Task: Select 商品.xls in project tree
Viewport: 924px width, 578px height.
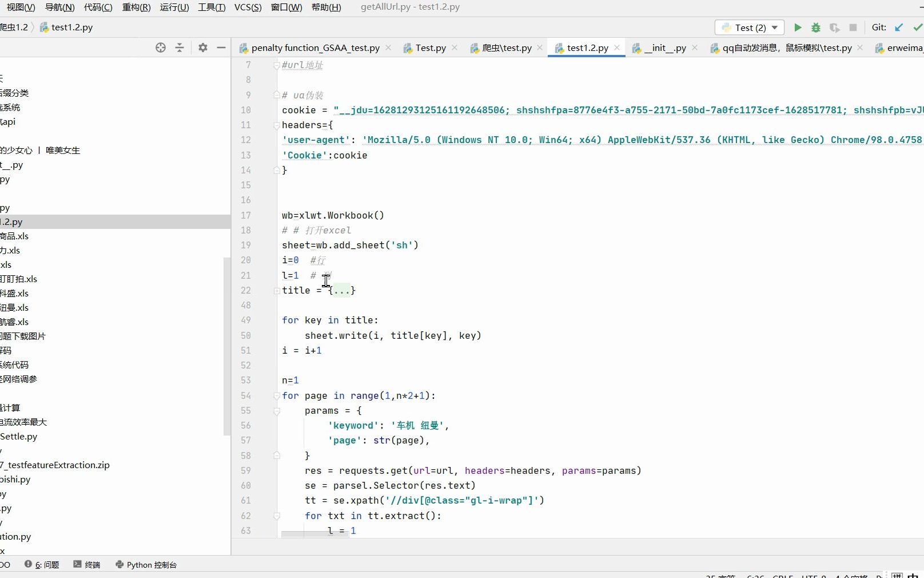Action: click(x=14, y=236)
